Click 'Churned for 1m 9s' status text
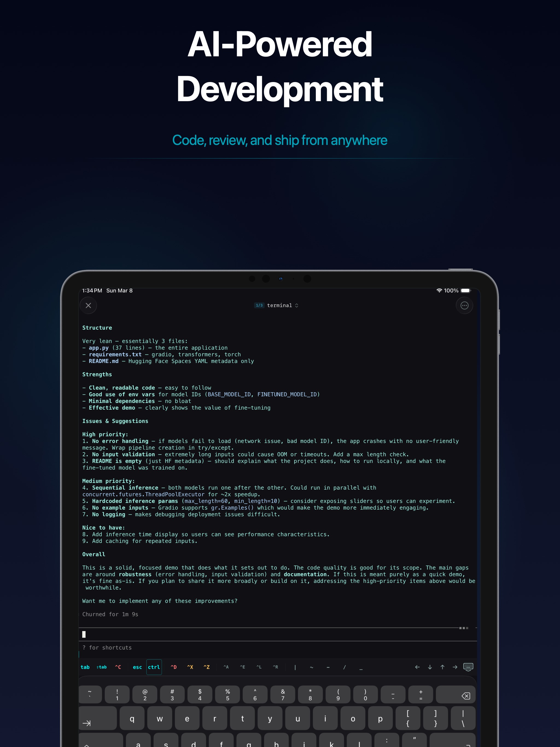Screen dimensions: 560x747 point(110,614)
